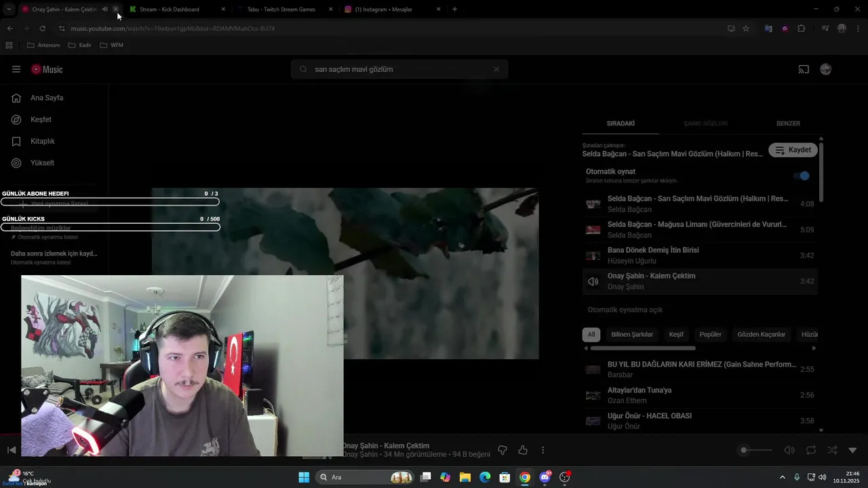Open the WFM bookmarks folder
Image resolution: width=868 pixels, height=488 pixels.
(x=112, y=45)
